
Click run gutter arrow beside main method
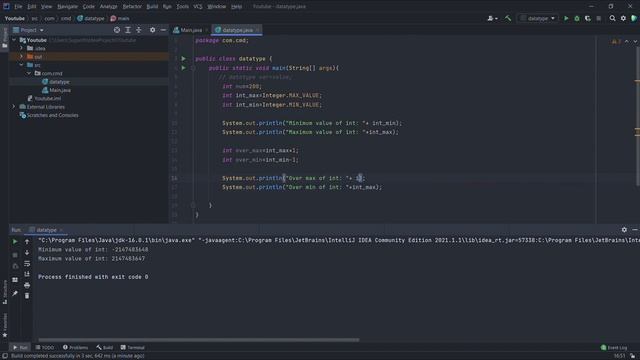(x=184, y=68)
